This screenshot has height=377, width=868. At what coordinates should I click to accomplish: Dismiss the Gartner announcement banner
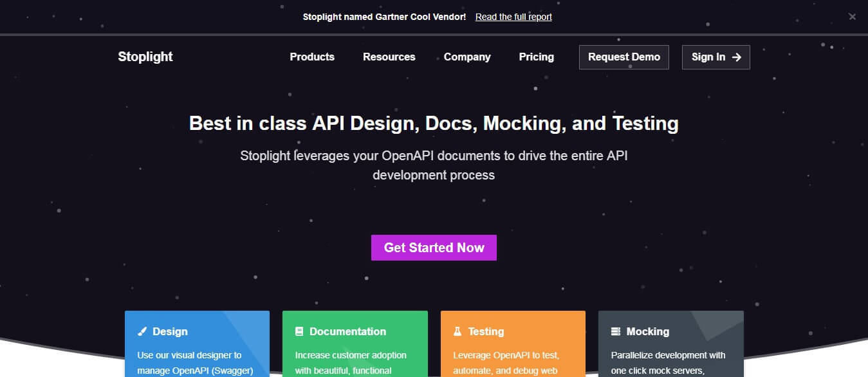pyautogui.click(x=853, y=17)
